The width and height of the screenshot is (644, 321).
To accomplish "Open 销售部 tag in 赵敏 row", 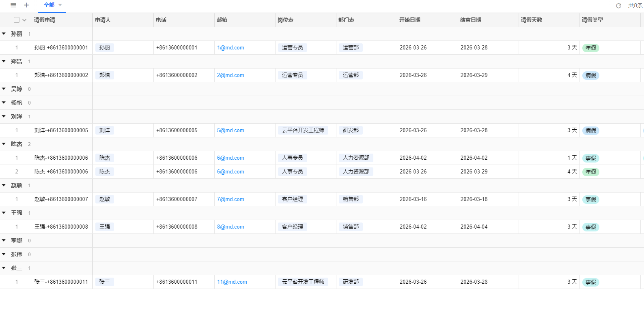I will pyautogui.click(x=351, y=199).
